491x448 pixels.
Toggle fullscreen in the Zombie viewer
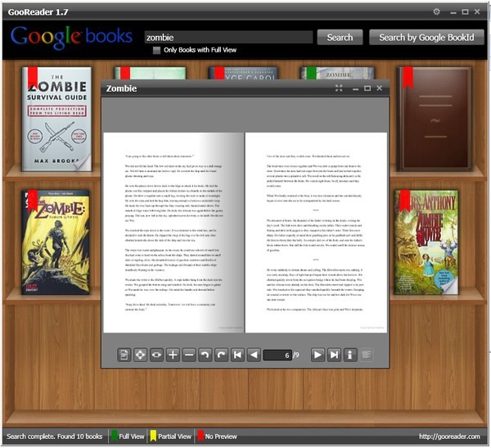339,88
